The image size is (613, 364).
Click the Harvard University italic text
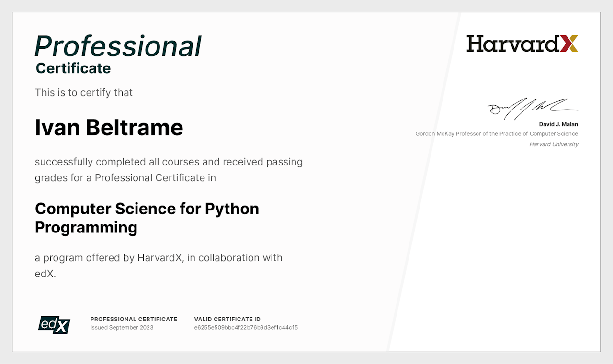pos(554,144)
